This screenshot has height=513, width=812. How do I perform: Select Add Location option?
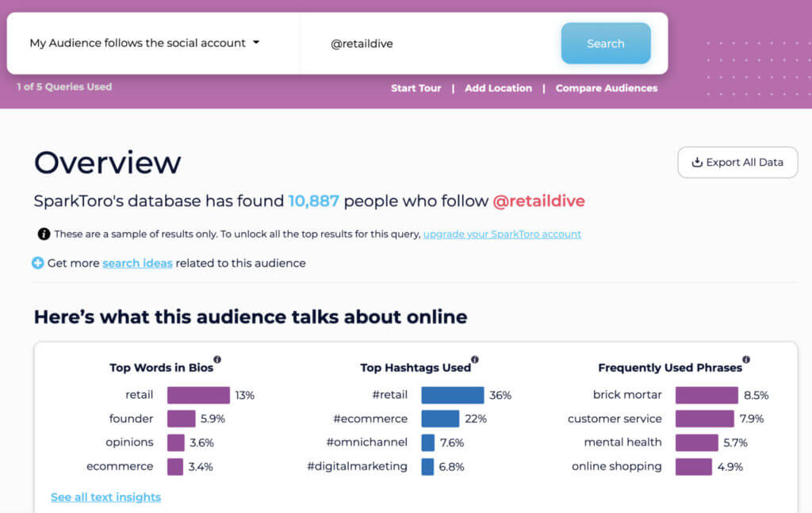[x=498, y=88]
